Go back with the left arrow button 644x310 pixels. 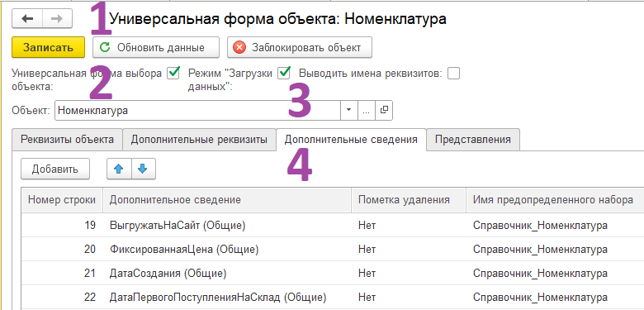pyautogui.click(x=27, y=19)
